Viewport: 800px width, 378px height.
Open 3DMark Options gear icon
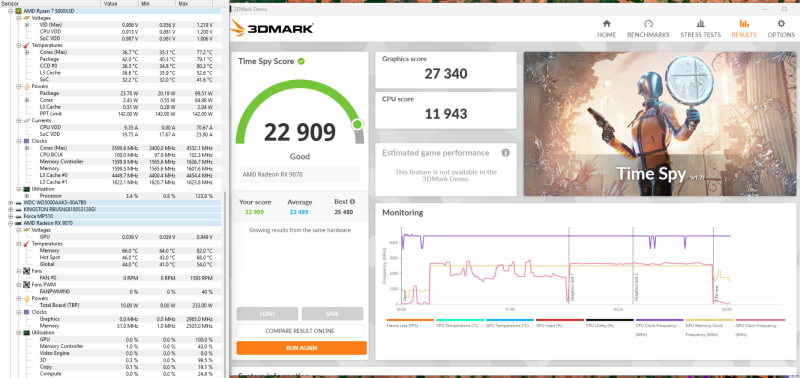[x=781, y=23]
